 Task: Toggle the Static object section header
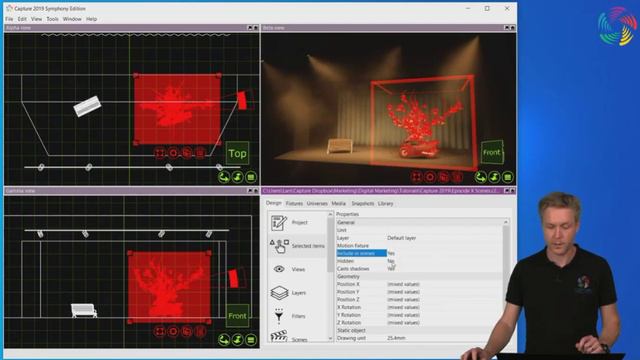pos(419,330)
